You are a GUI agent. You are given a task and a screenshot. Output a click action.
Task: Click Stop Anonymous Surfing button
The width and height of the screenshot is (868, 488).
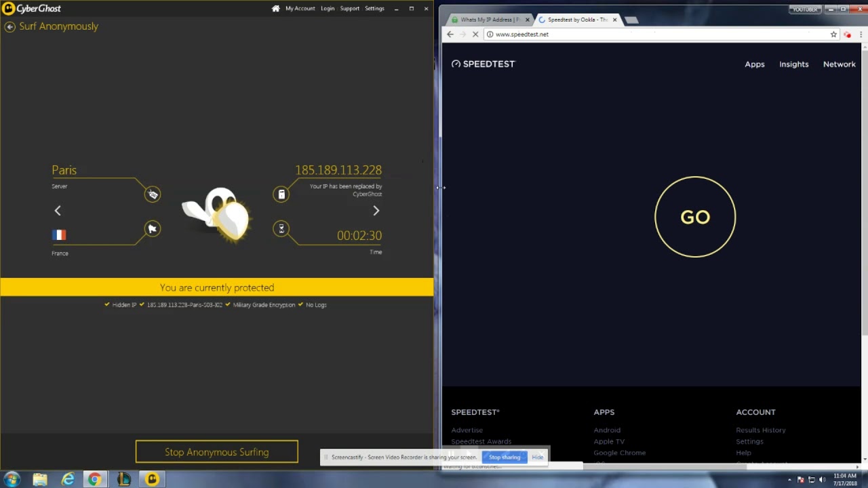coord(217,452)
